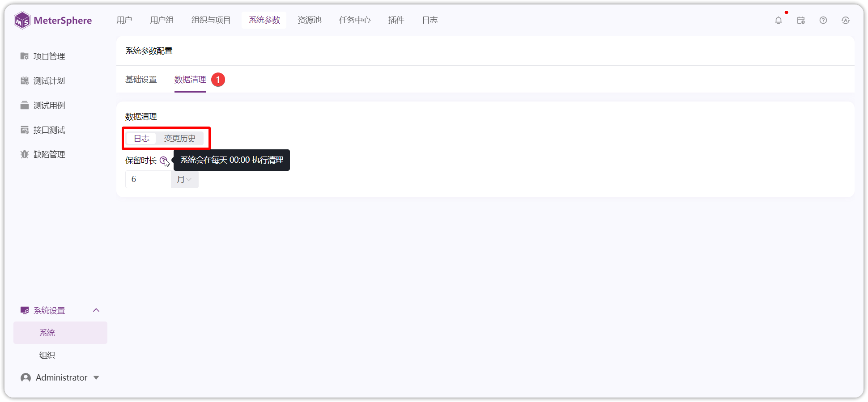Screen dimensions: 868x402
Task: Open the task center icon beside the bell
Action: point(801,20)
